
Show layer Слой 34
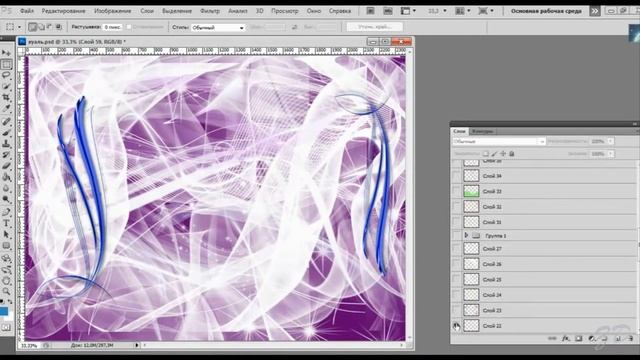[456, 176]
